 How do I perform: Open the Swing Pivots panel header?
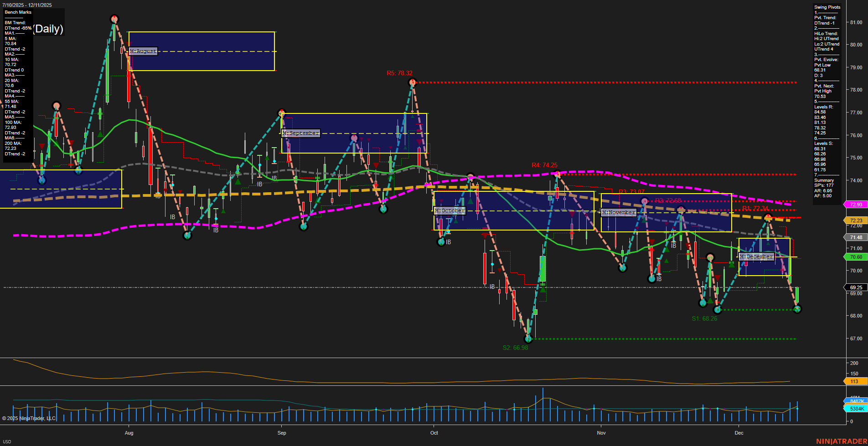point(827,7)
